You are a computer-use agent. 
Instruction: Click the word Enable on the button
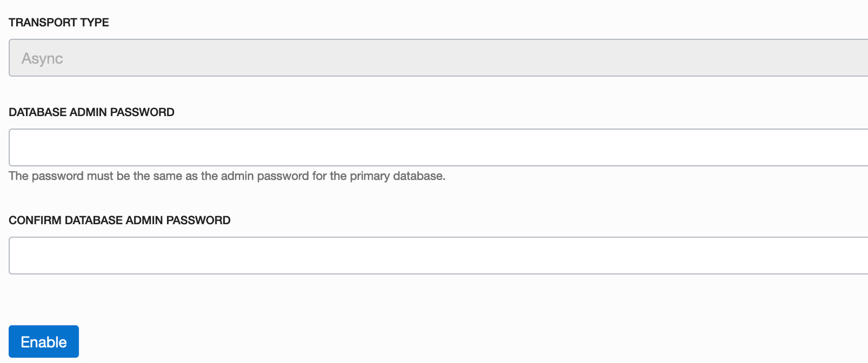pos(44,342)
